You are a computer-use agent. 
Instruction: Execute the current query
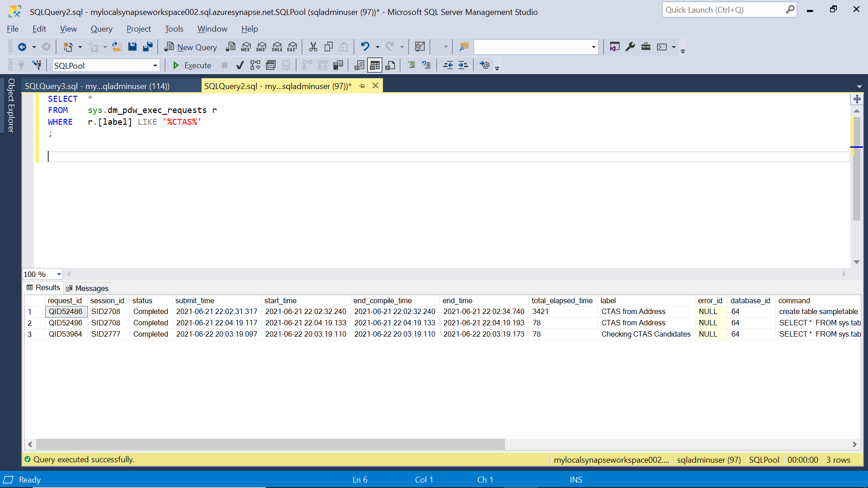[x=192, y=65]
